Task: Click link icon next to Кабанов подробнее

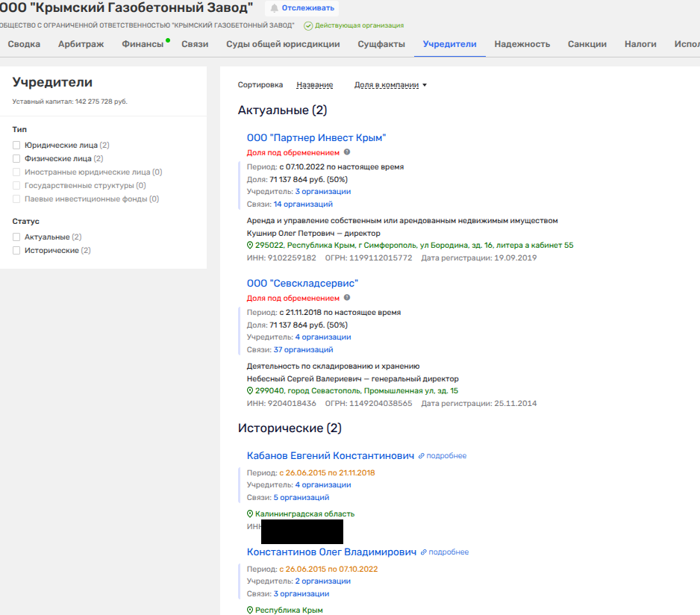Action: point(422,456)
